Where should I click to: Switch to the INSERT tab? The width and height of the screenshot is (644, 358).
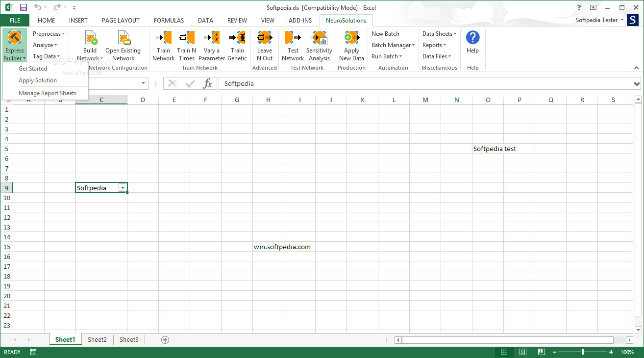pos(78,21)
